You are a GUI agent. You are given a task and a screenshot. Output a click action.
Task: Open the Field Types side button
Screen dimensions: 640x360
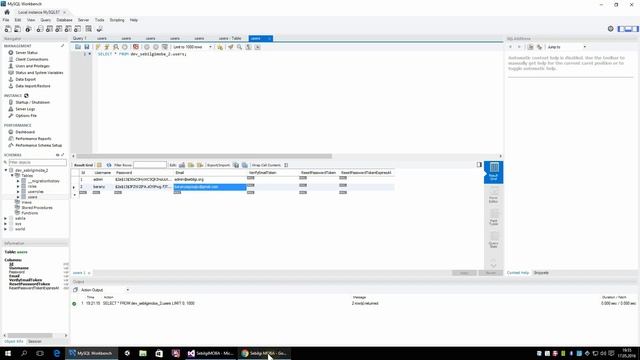[x=493, y=218]
